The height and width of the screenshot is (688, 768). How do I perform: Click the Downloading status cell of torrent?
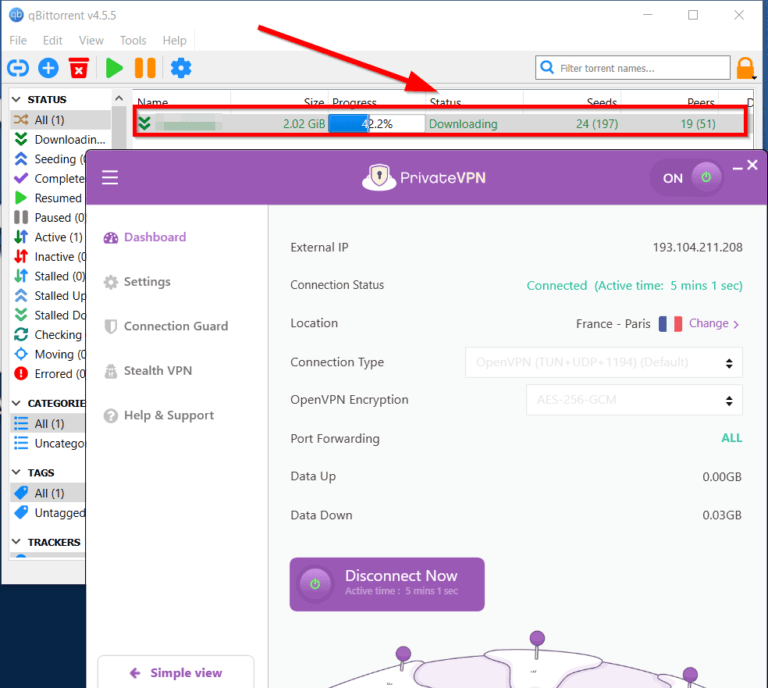pyautogui.click(x=463, y=124)
